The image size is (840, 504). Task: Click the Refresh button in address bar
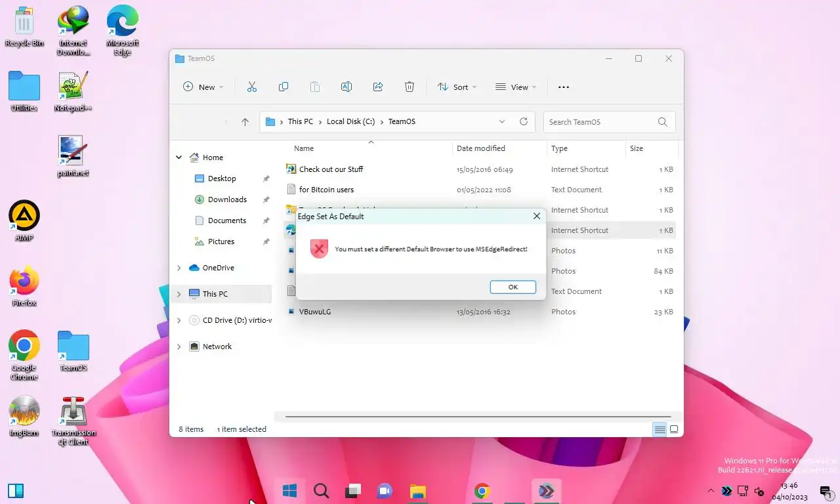(x=523, y=121)
